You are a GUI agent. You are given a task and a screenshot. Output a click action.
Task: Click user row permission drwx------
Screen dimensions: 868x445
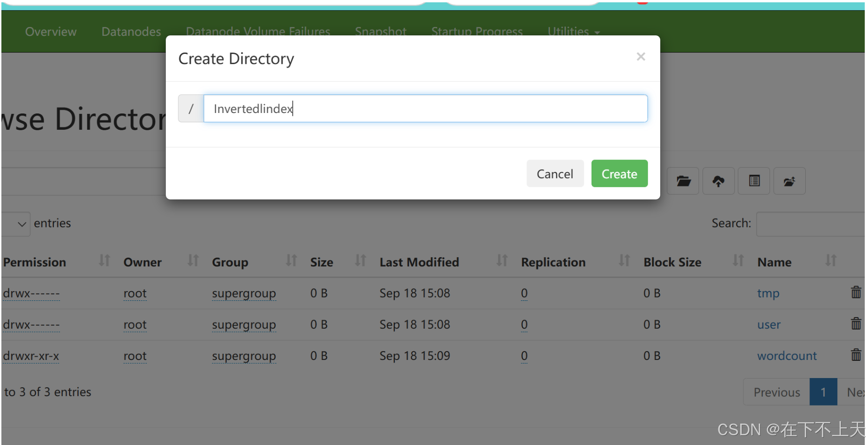pyautogui.click(x=31, y=325)
